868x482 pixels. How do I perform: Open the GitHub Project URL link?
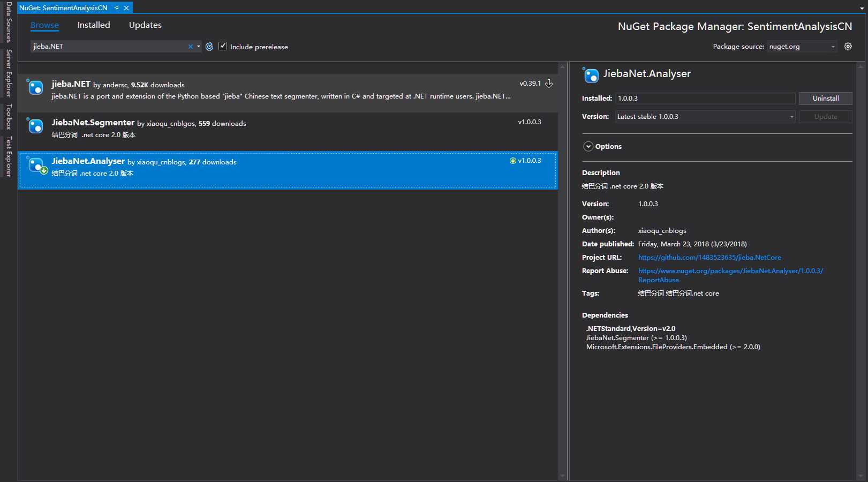710,258
